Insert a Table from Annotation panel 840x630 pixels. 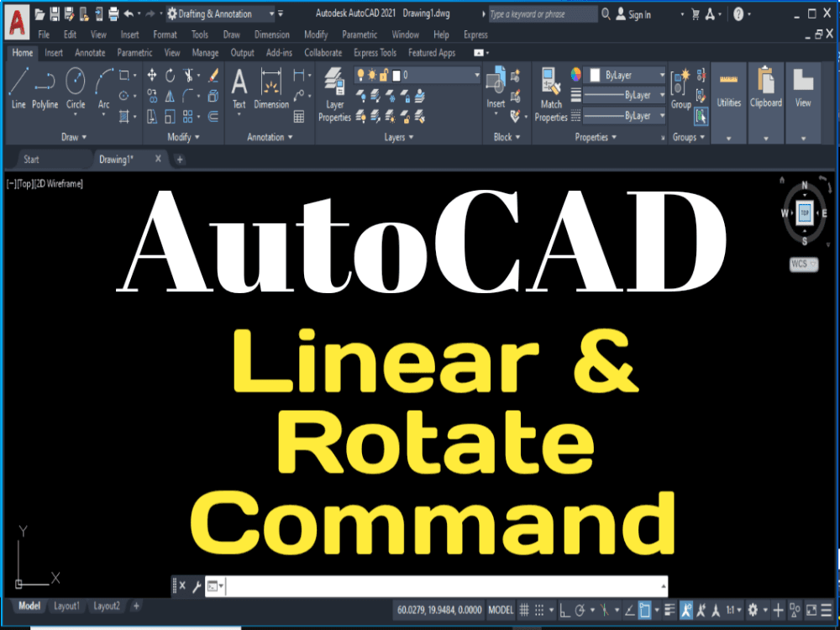[299, 116]
